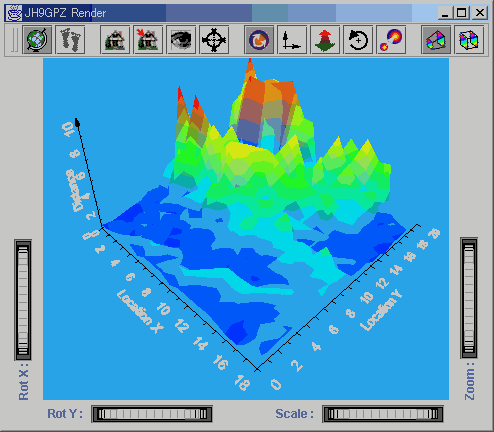Click the Zoom vertical slider
This screenshot has height=432, width=494.
[x=469, y=298]
